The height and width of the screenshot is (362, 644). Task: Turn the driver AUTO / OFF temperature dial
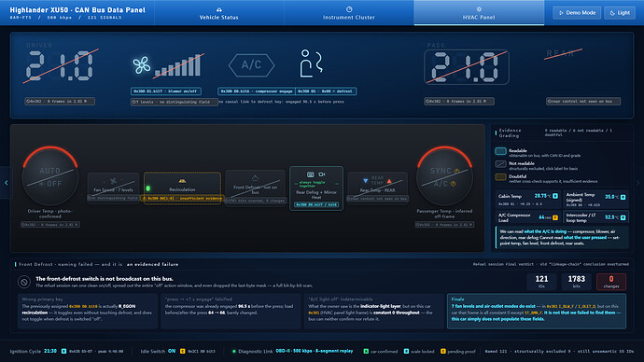click(x=50, y=177)
